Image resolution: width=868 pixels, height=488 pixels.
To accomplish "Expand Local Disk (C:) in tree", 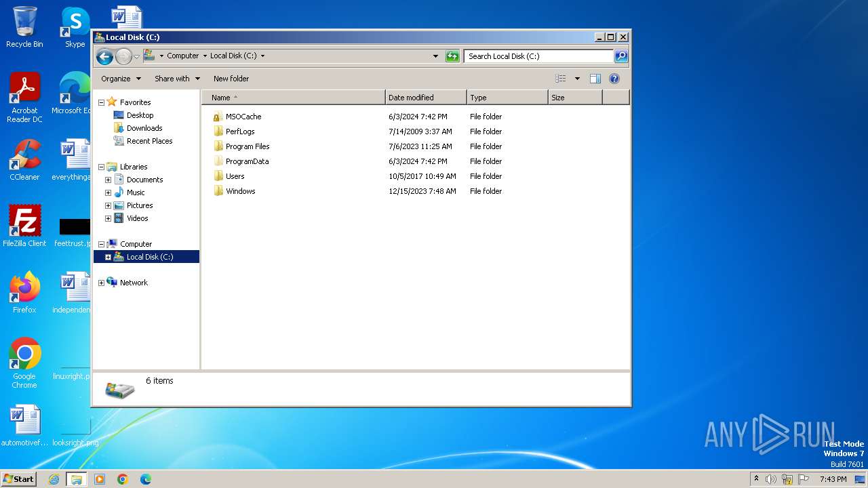I will 108,257.
